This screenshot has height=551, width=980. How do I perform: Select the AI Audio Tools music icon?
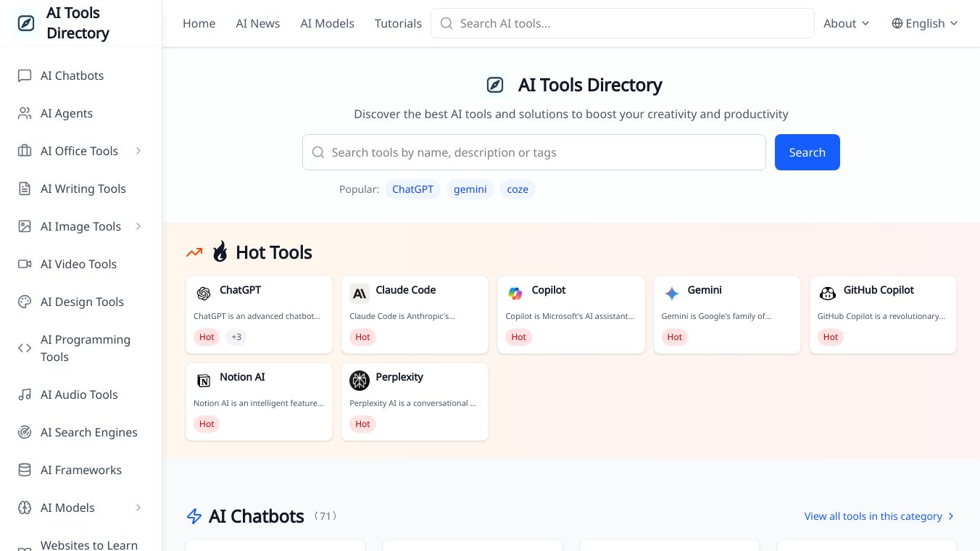click(25, 394)
